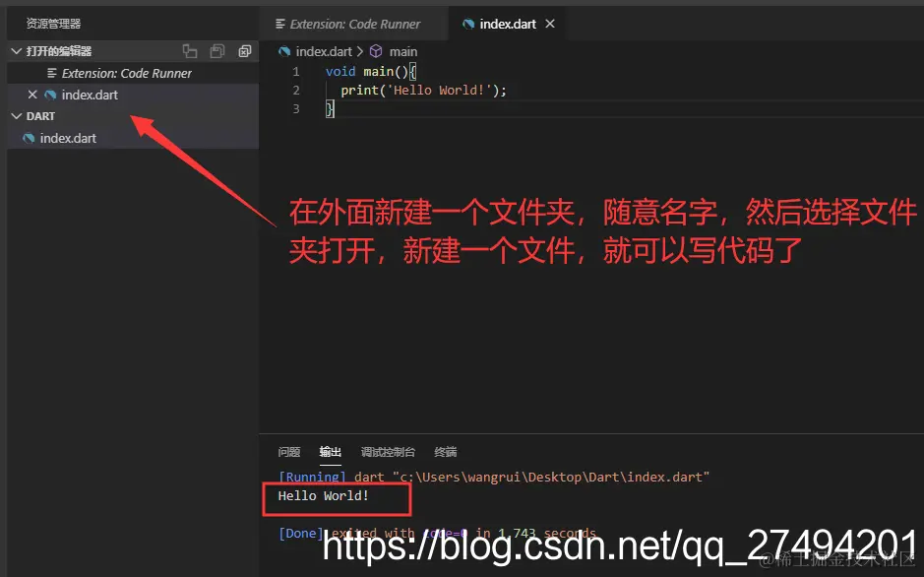Click the Dart icon on the index.dart editor tab
Viewport: 924px width, 577px height.
point(470,23)
